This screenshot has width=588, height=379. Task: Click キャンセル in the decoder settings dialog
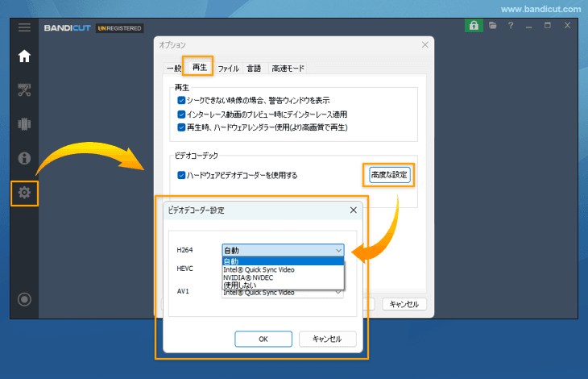pos(327,339)
